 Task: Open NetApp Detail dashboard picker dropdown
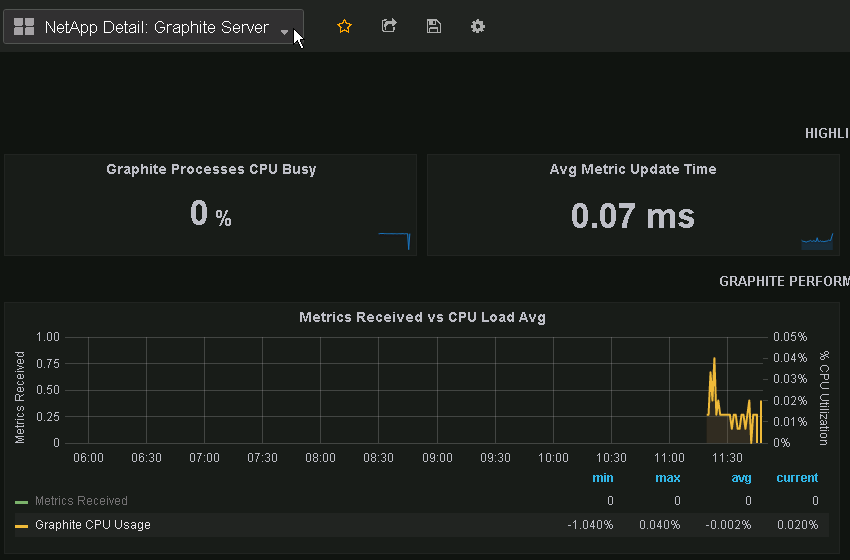156,28
